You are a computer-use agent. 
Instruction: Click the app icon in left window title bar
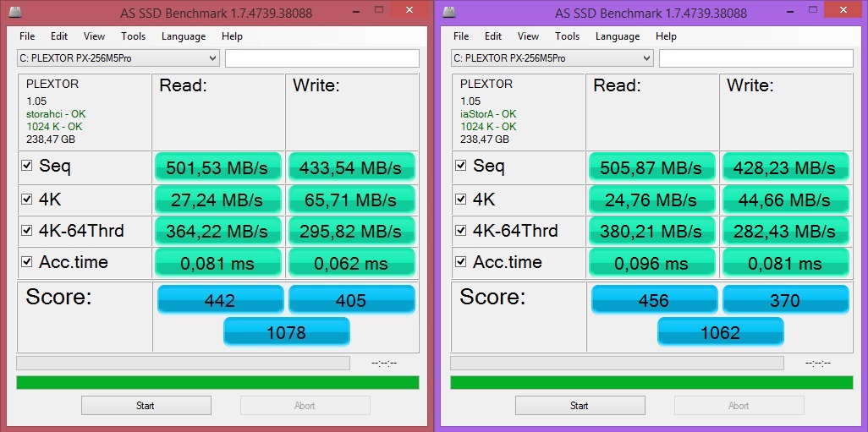17,12
